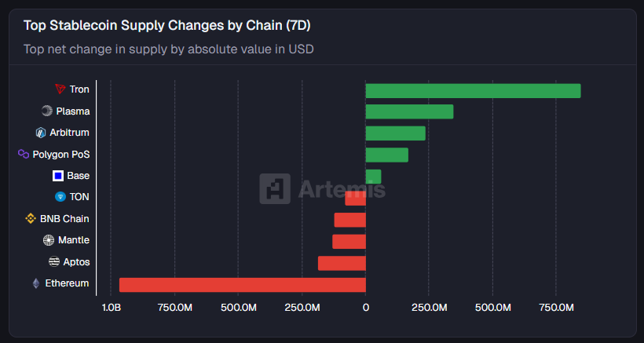Click the TON chain logo icon
The image size is (644, 343).
[x=60, y=197]
